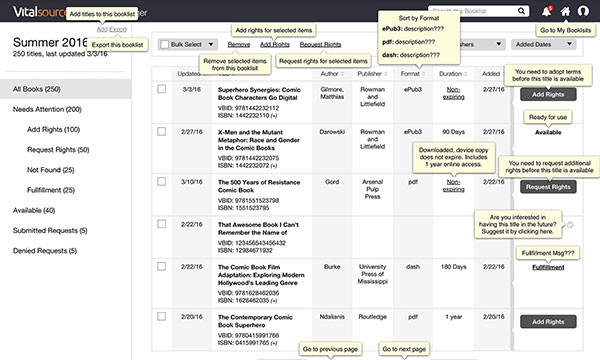Click VBID 9781551523798 text
Screen dimensions: 600x360
248,200
